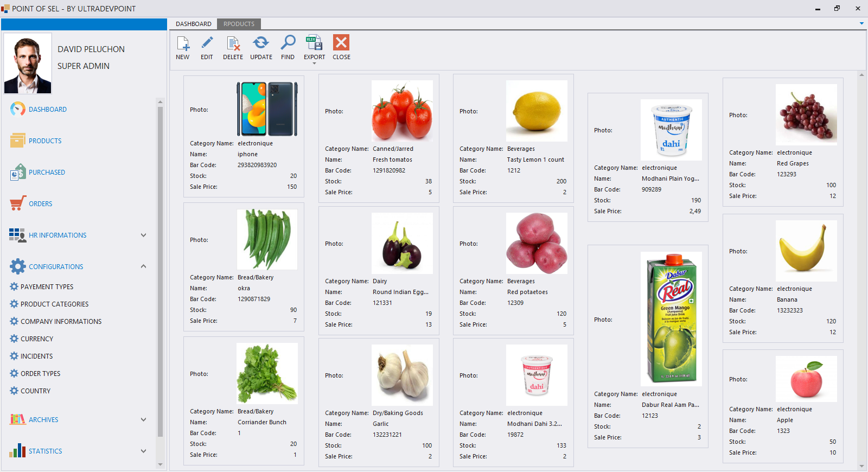Screen dimensions: 868x472
Task: Open the Company Informations menu item
Action: 61,321
